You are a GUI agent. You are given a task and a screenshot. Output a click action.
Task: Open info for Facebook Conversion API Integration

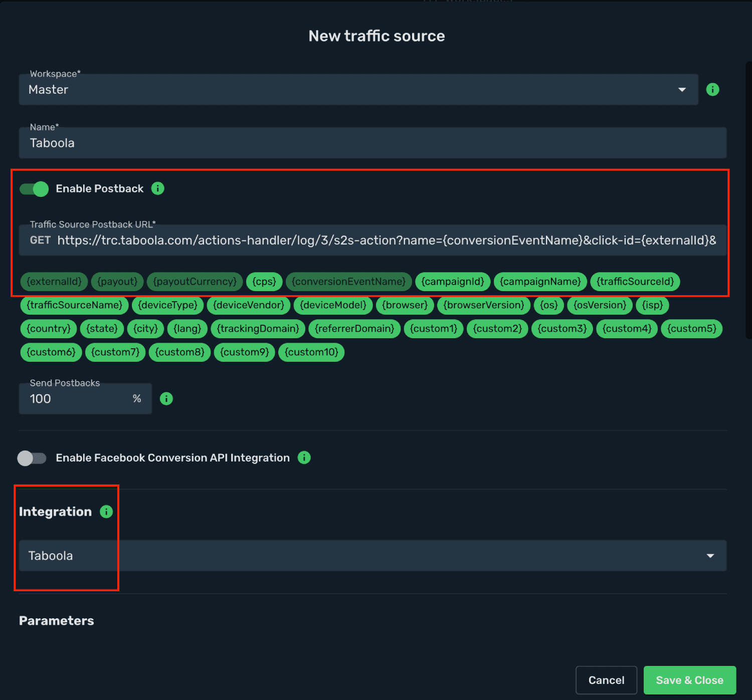[304, 457]
